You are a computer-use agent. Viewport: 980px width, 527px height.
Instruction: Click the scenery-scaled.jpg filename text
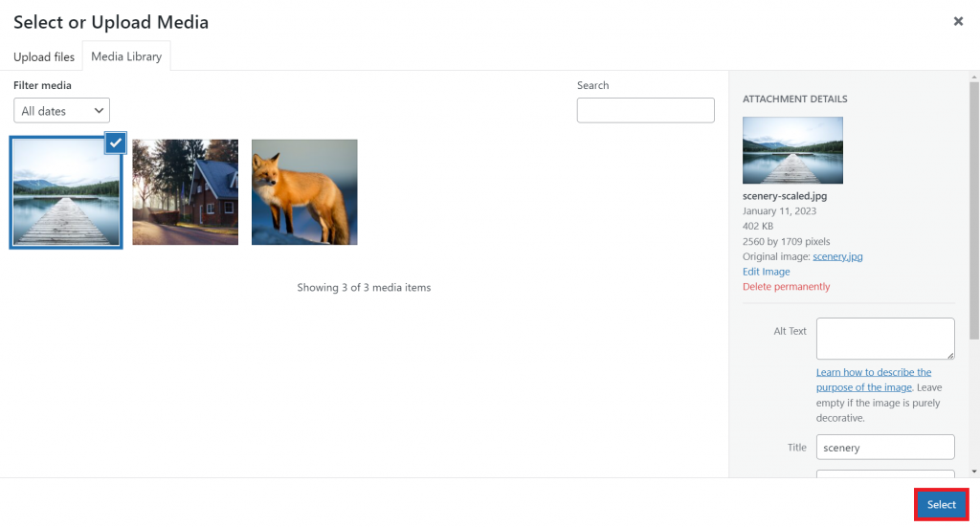click(785, 196)
